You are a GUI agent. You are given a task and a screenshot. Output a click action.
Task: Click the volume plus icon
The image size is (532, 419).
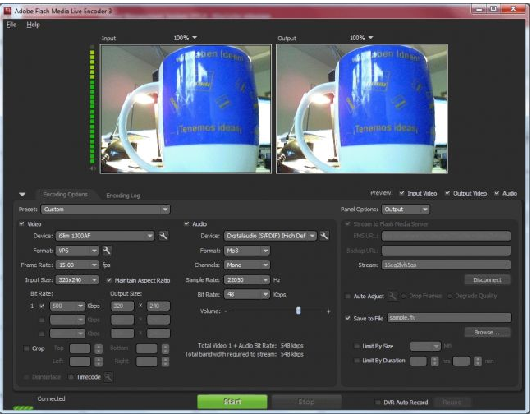[328, 311]
